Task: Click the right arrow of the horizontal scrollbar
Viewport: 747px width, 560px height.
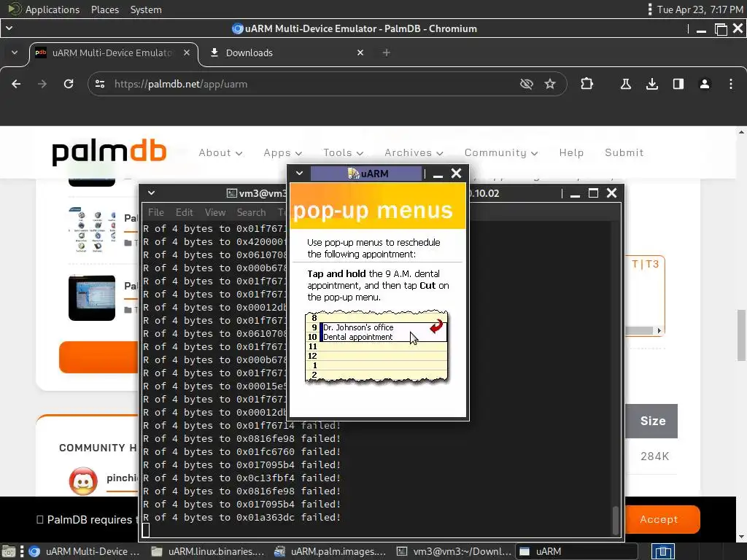Action: [x=659, y=330]
